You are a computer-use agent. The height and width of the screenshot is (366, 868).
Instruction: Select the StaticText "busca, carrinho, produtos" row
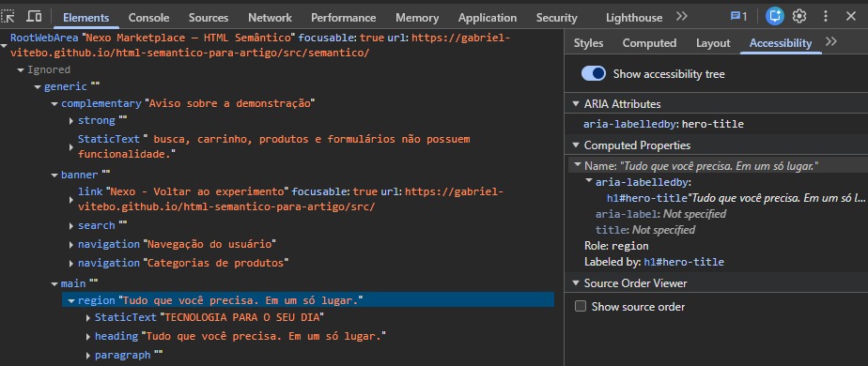coord(273,146)
